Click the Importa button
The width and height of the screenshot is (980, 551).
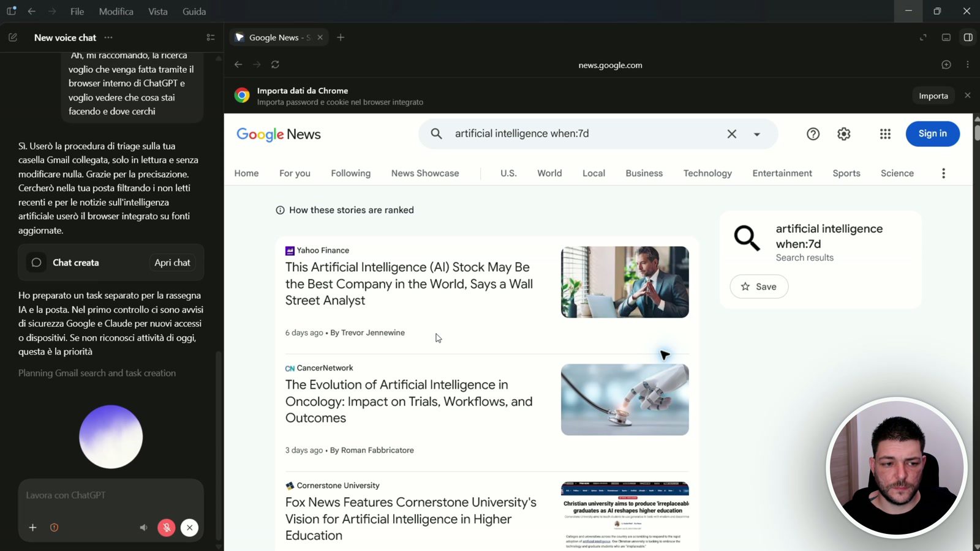tap(933, 96)
